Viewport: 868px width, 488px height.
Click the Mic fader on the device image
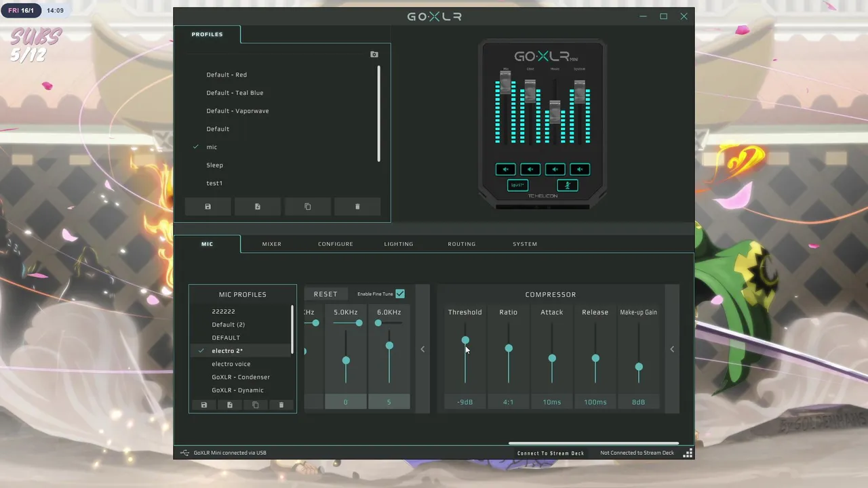pos(505,83)
